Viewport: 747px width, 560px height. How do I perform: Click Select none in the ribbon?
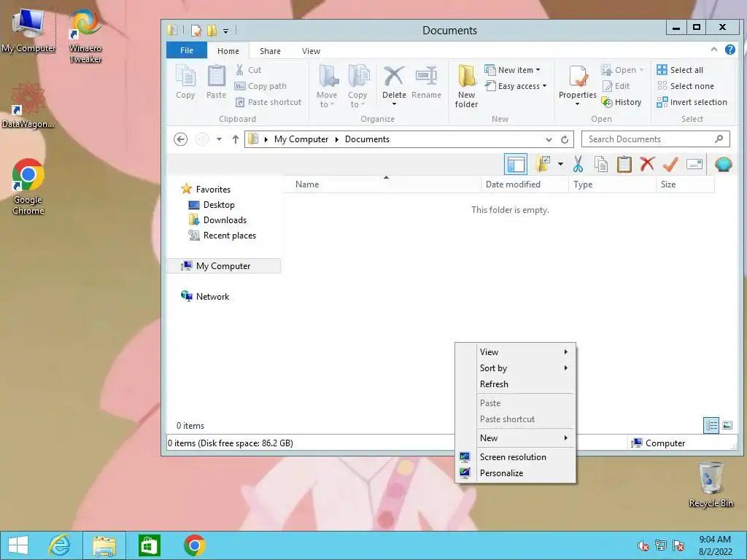click(686, 86)
